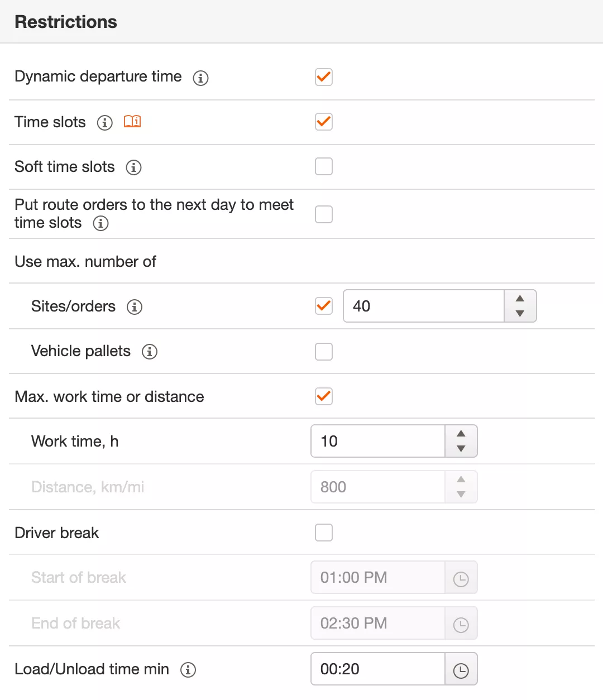Decrease Sites/orders value with down arrow
Image resolution: width=603 pixels, height=700 pixels.
coord(520,314)
